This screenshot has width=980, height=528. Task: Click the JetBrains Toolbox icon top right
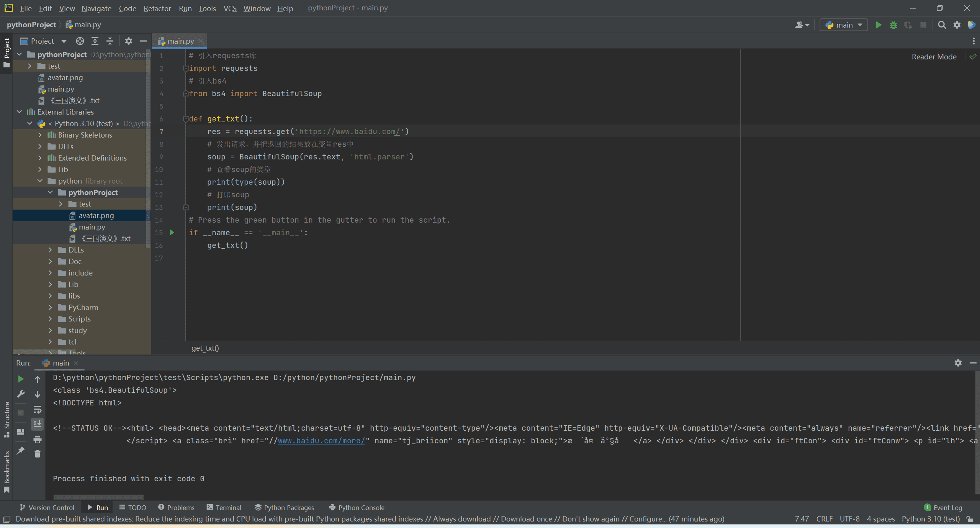(972, 25)
